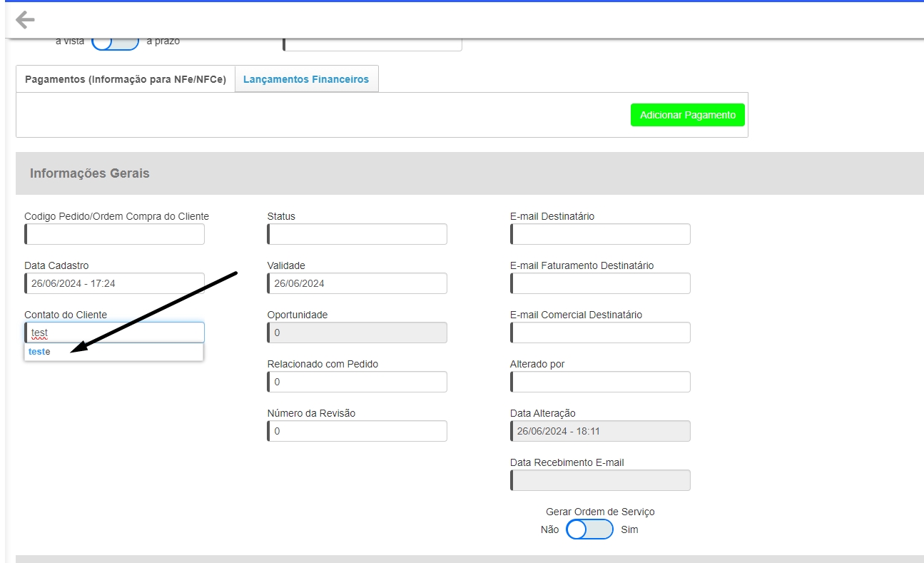924x563 pixels.
Task: Click the Informações Gerais section header
Action: coord(90,173)
